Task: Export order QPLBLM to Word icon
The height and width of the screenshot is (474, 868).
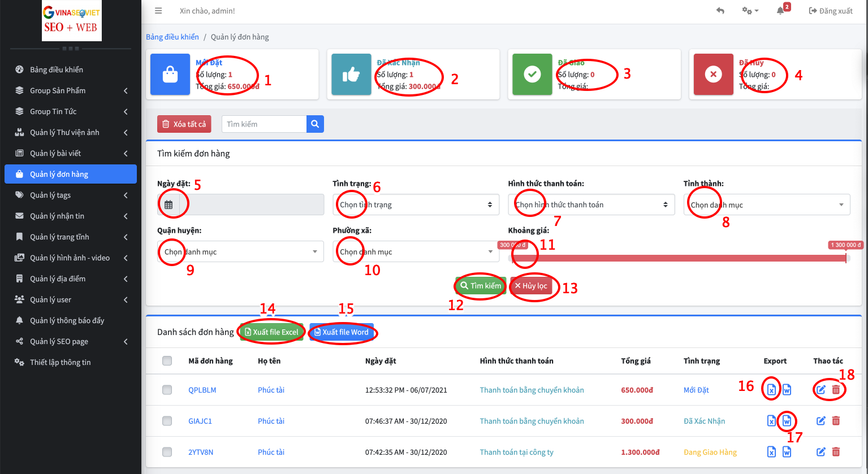Action: (787, 390)
